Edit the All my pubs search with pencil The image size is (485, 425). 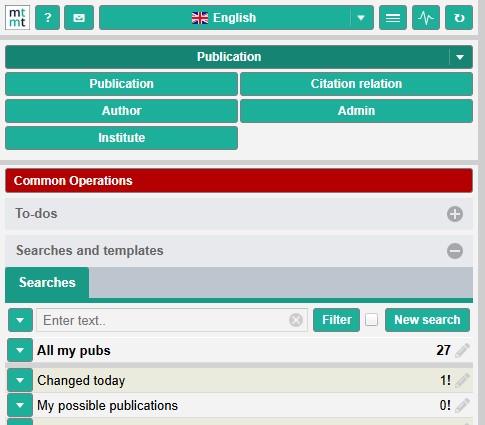click(x=463, y=350)
